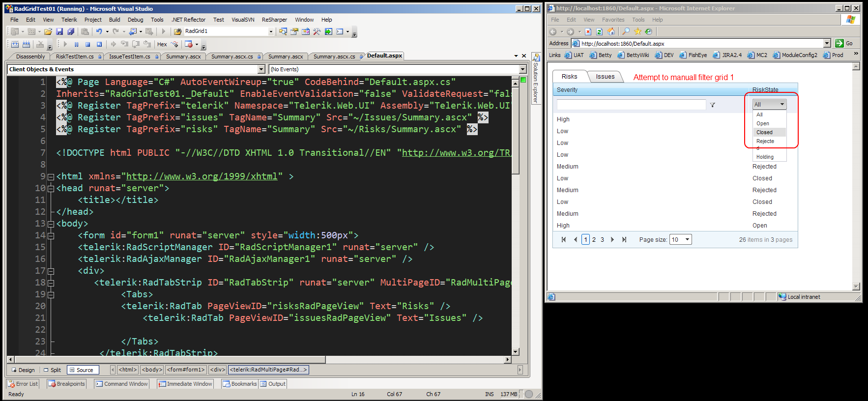Open the Properties Window icon in Visual Studio toolbar
Image resolution: width=868 pixels, height=401 pixels.
[x=294, y=31]
